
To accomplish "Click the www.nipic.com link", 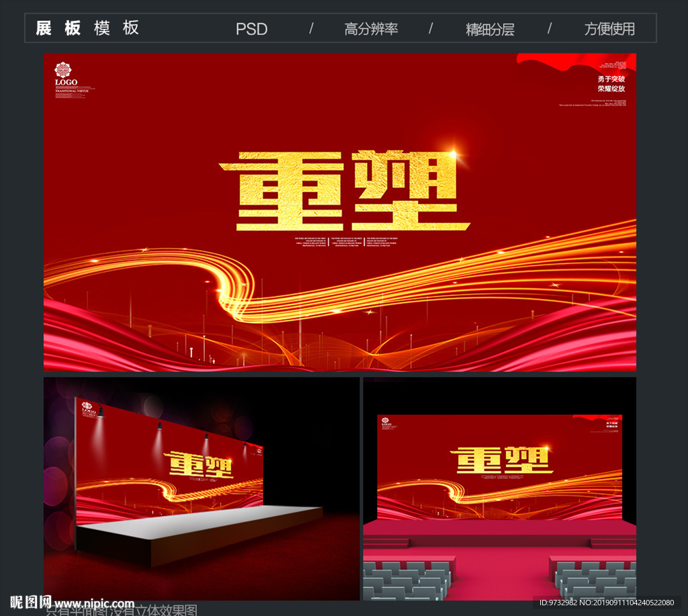I will [x=94, y=603].
